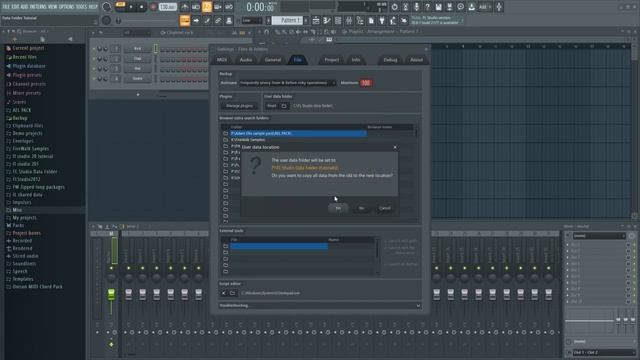Click Cancel in the User data location dialog
This screenshot has width=640, height=360.
tap(384, 208)
